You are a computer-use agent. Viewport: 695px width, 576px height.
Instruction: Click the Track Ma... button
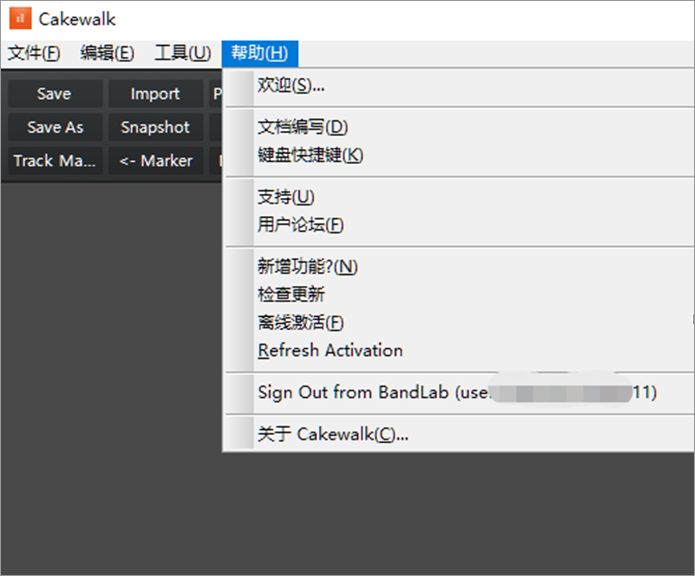[x=55, y=160]
